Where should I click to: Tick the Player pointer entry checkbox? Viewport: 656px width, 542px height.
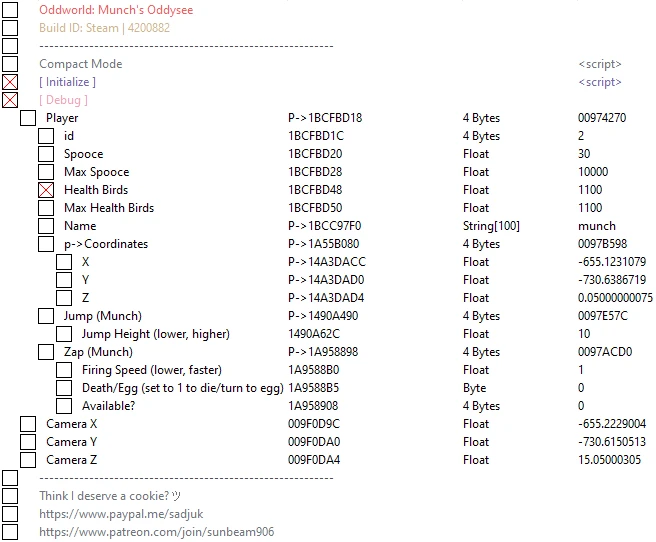28,118
